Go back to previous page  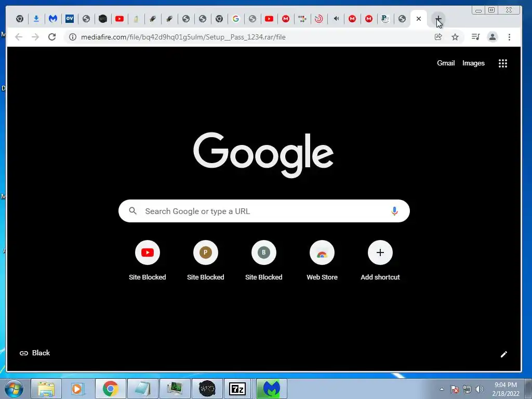(19, 37)
